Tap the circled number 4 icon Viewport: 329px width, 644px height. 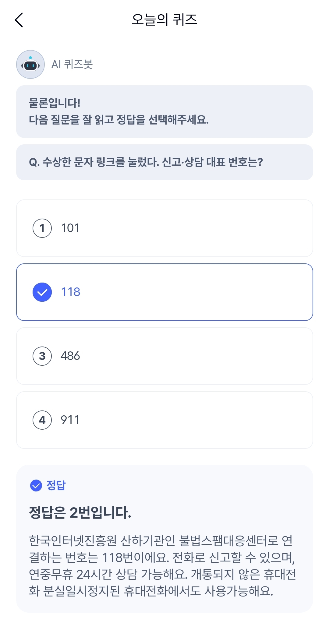click(x=42, y=420)
